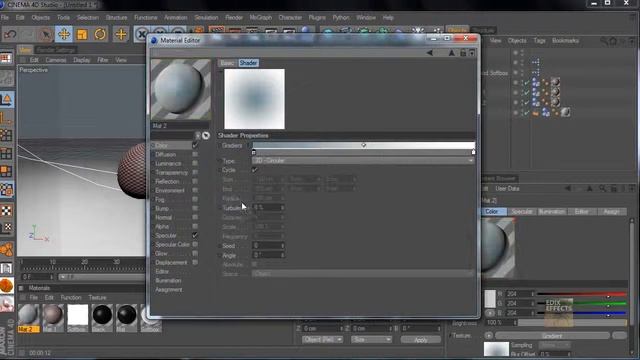Click the red R color slider

(581, 294)
